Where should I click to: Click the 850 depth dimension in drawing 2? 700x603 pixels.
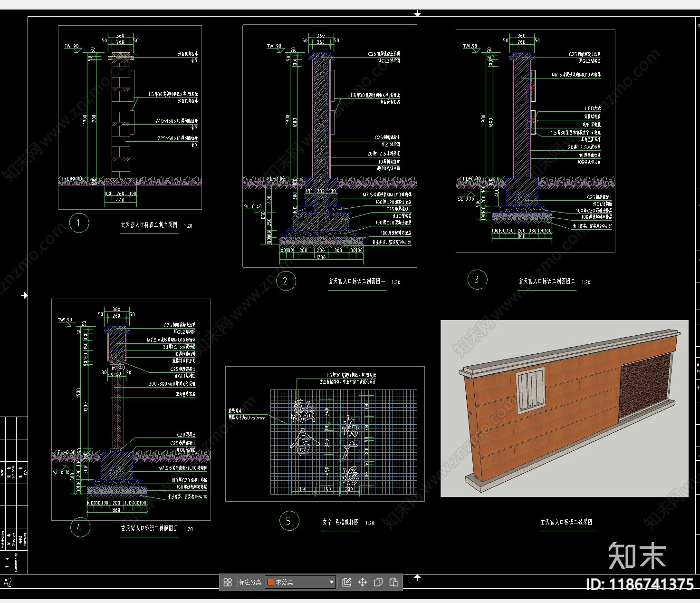pyautogui.click(x=264, y=215)
